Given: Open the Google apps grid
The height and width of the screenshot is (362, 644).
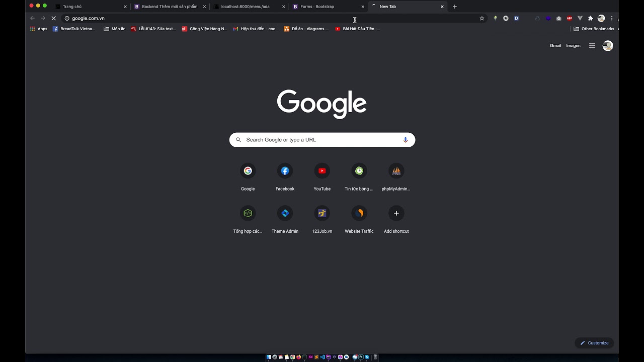Looking at the screenshot, I should tap(592, 46).
